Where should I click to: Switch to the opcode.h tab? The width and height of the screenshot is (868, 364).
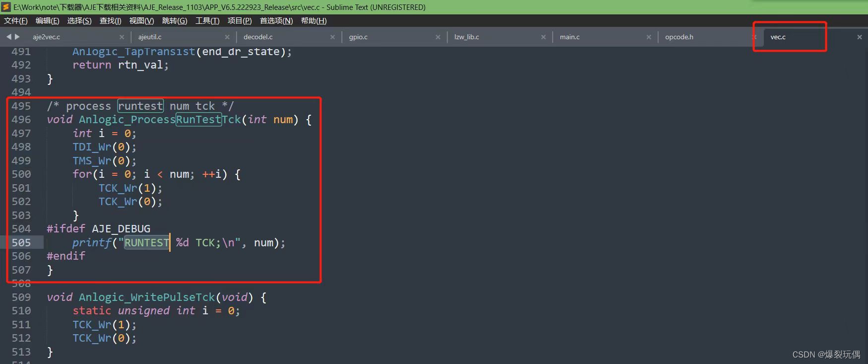pyautogui.click(x=679, y=37)
